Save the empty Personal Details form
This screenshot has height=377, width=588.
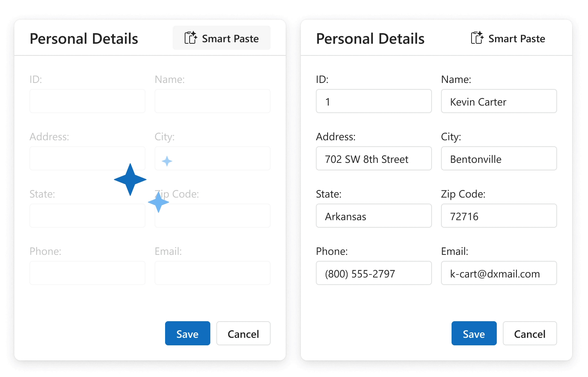[x=187, y=333]
